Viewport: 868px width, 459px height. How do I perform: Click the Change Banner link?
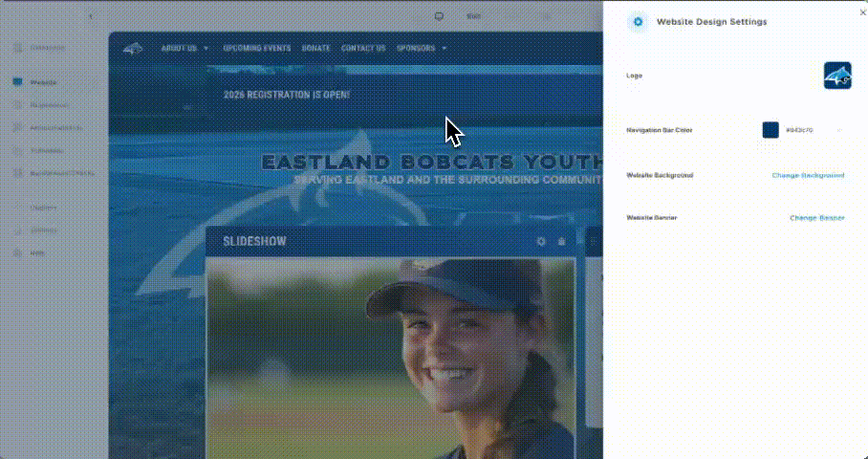point(817,218)
